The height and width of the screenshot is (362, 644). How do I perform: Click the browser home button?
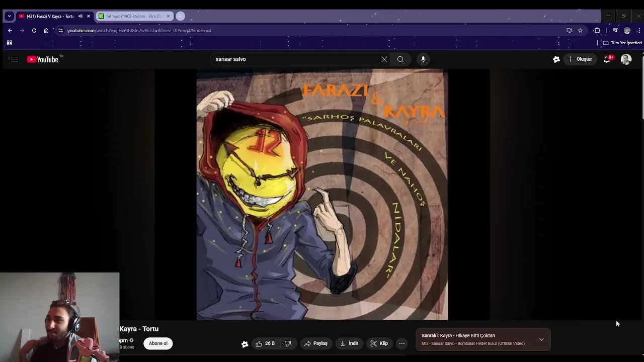pyautogui.click(x=46, y=30)
